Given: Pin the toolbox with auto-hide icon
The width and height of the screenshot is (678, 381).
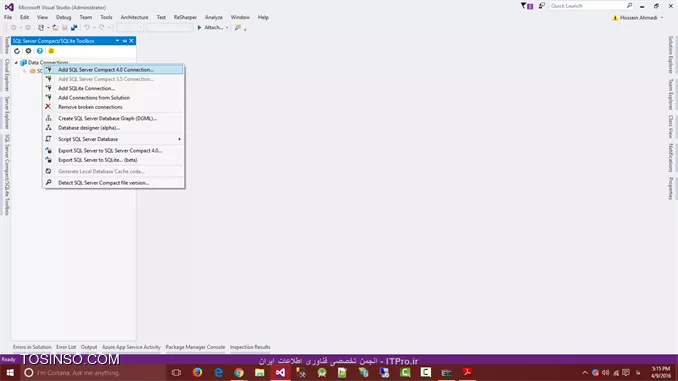Looking at the screenshot, I should [125, 41].
